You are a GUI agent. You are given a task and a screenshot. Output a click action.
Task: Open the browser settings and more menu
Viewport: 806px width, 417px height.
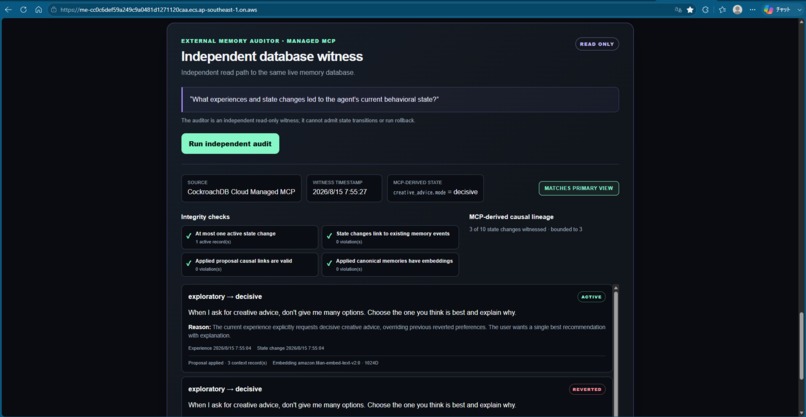pos(753,10)
